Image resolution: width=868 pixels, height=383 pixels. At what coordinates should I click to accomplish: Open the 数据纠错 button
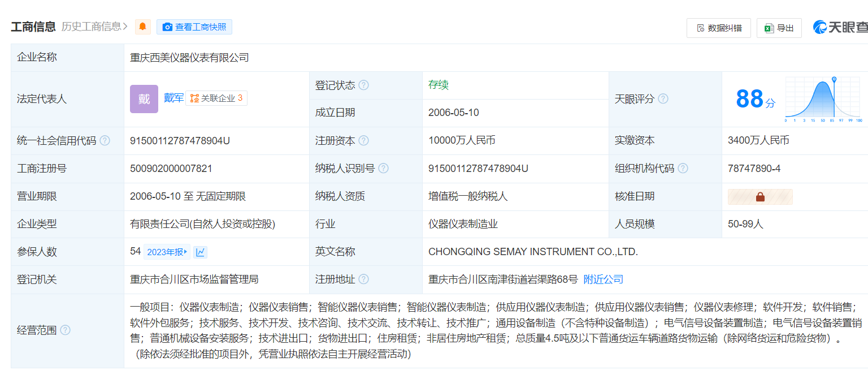coord(719,28)
